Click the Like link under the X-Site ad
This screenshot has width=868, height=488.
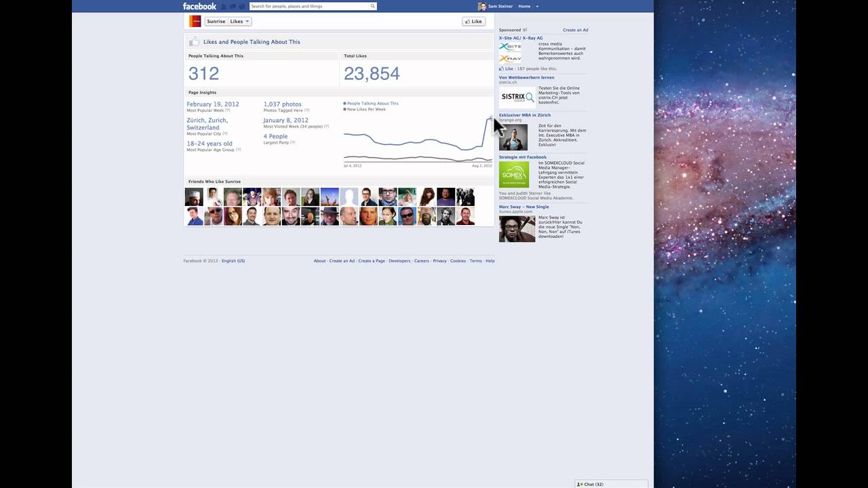point(509,68)
